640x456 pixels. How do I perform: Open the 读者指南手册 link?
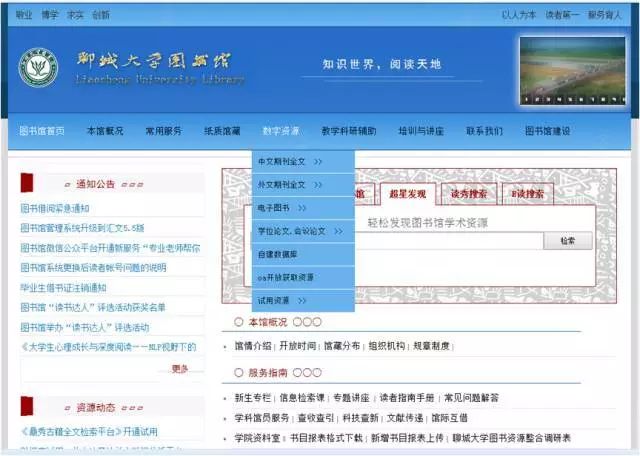pos(407,398)
